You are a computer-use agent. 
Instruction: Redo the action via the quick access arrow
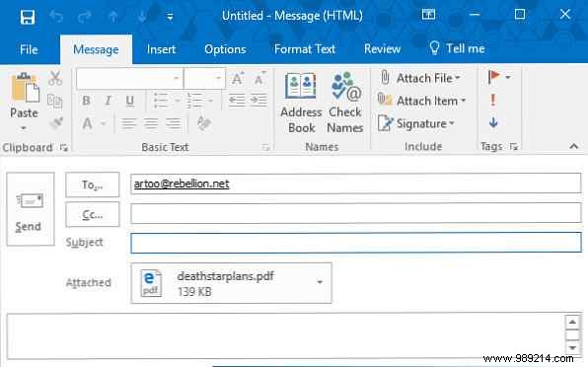click(85, 17)
